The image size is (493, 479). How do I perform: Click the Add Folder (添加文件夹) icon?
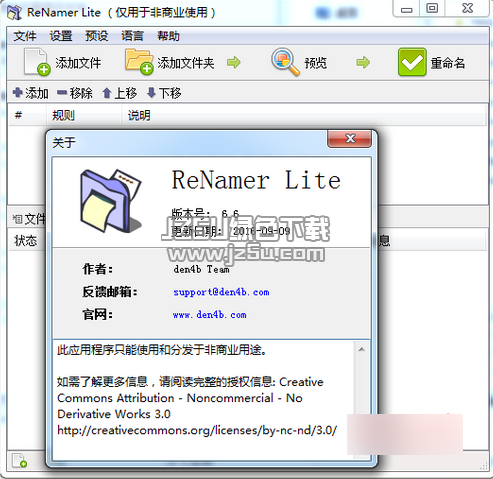pyautogui.click(x=139, y=62)
